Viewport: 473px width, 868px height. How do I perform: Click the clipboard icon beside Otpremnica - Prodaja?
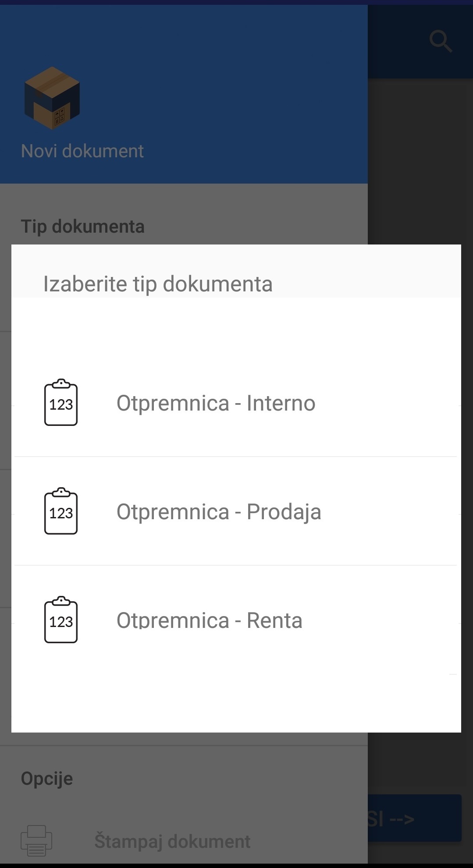(x=61, y=511)
